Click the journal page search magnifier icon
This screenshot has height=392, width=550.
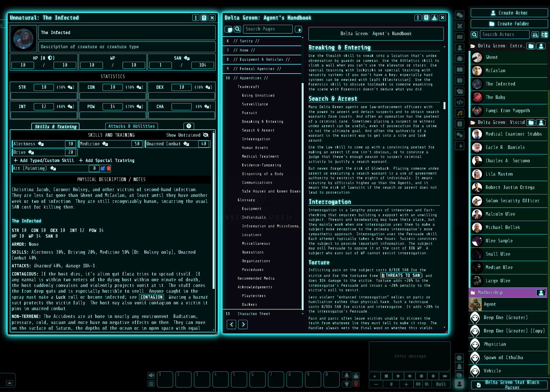click(x=238, y=29)
